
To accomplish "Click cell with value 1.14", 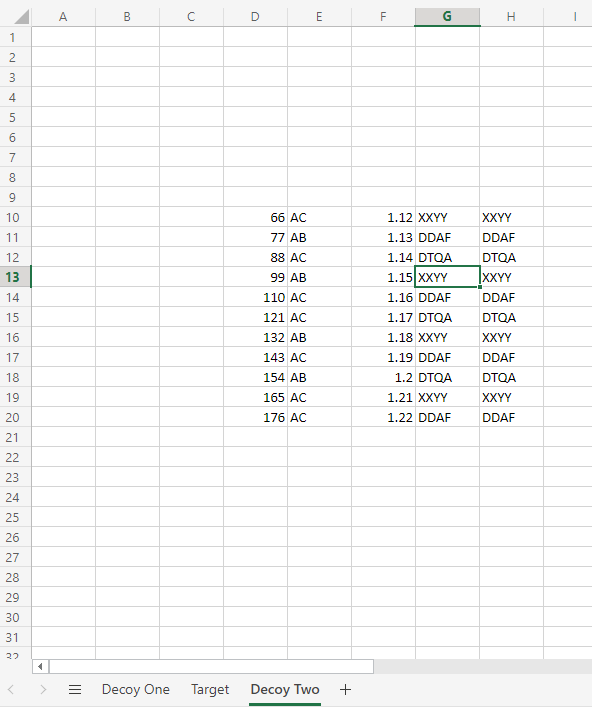I will point(384,257).
